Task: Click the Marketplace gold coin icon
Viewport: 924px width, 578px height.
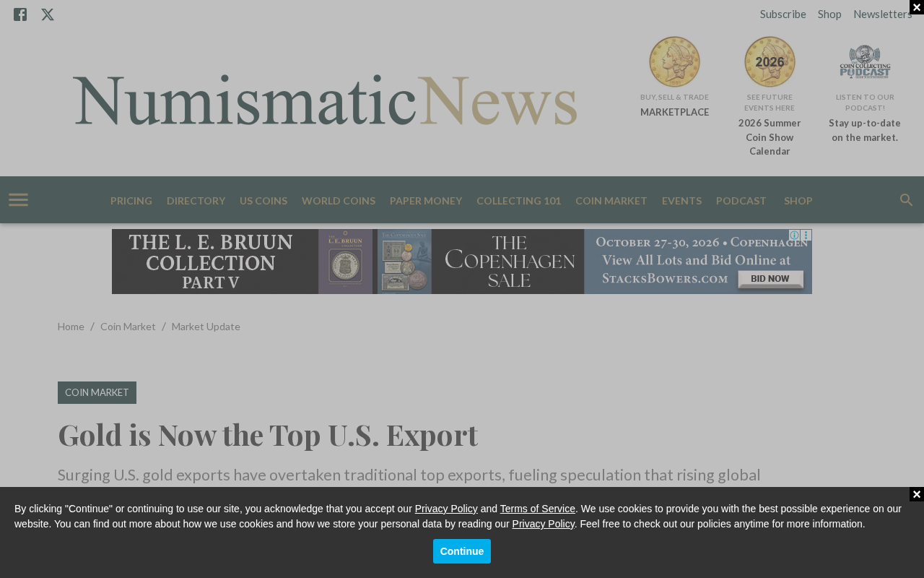Action: [x=675, y=62]
